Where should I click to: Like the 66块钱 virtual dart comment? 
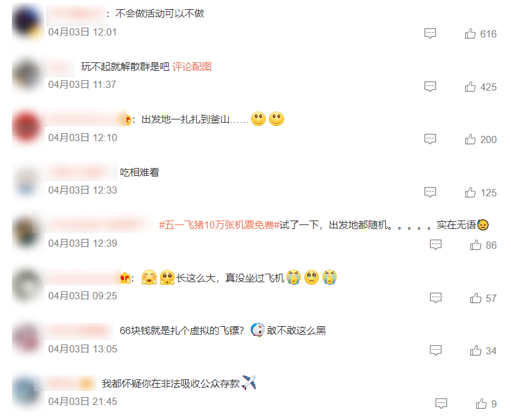pyautogui.click(x=476, y=350)
